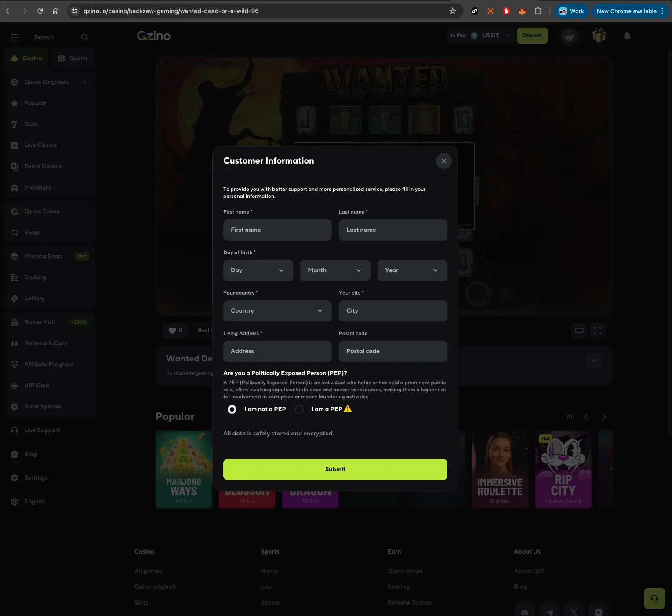Open the Month dropdown
672x616 pixels.
click(x=335, y=270)
